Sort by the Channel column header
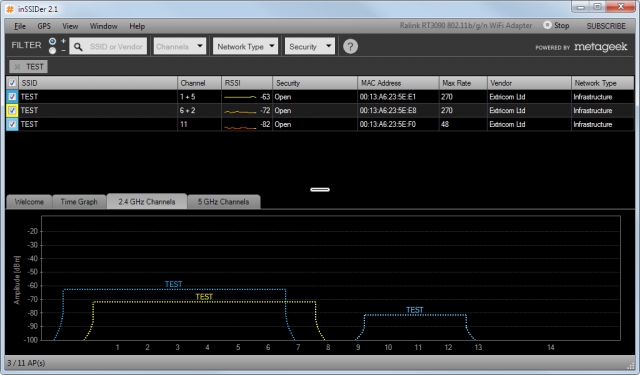This screenshot has width=640, height=375. (x=200, y=83)
